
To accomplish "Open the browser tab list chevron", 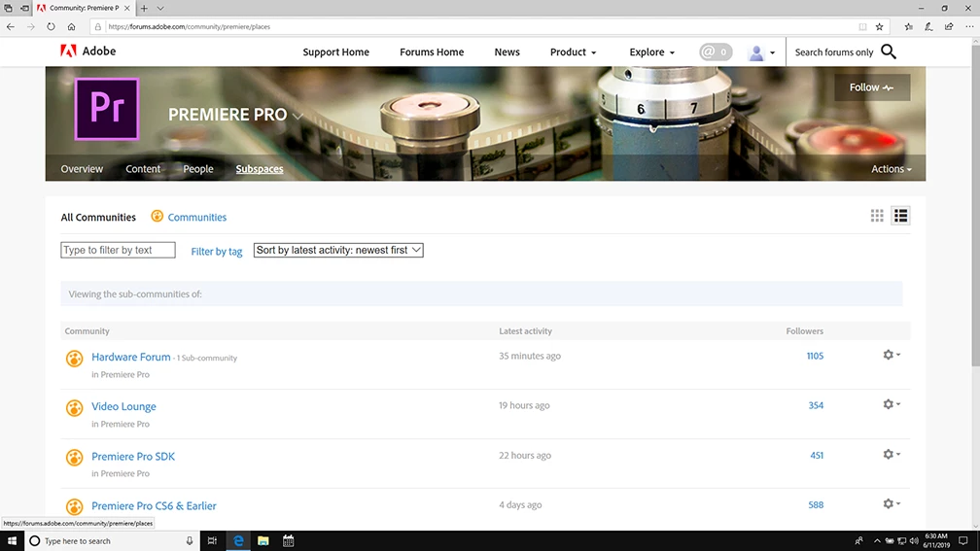I will pos(160,8).
